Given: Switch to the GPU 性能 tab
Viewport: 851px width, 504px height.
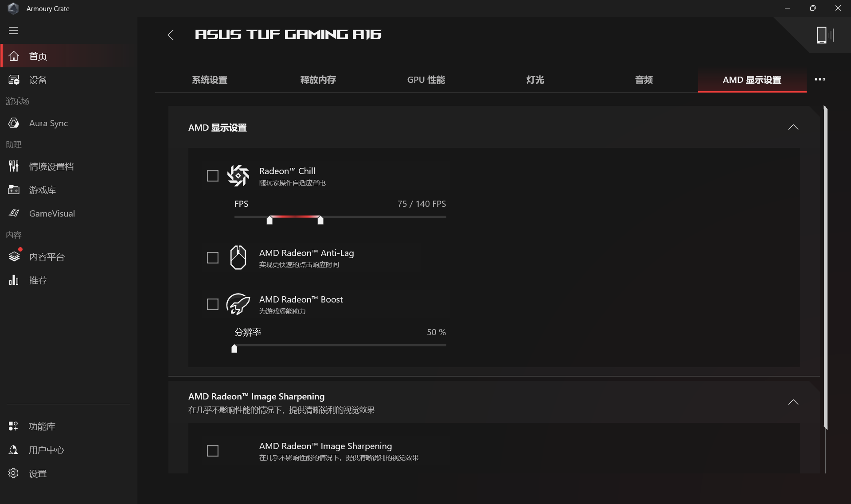Looking at the screenshot, I should point(426,80).
